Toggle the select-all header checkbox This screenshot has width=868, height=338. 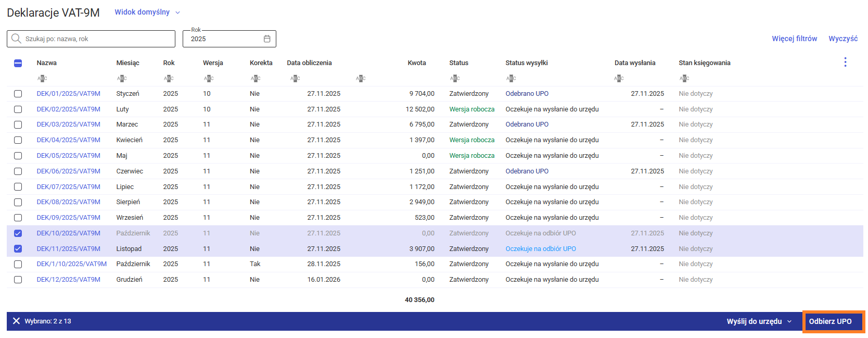[18, 63]
